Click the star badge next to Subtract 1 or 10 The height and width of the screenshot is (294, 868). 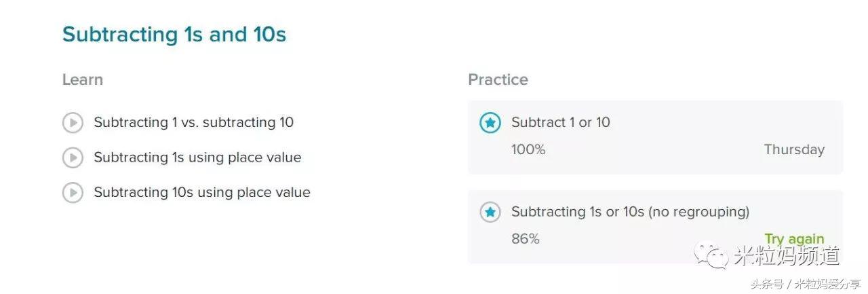(x=490, y=123)
